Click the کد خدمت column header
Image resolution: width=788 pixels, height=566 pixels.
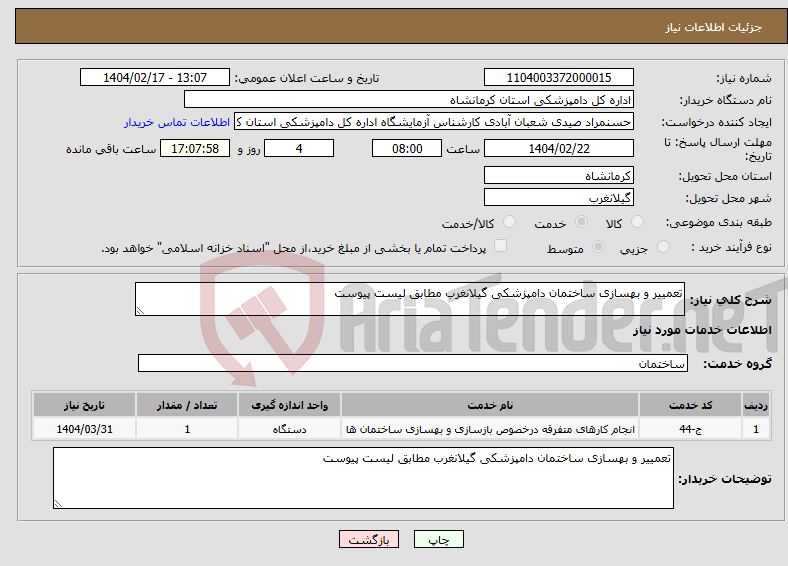pos(691,405)
